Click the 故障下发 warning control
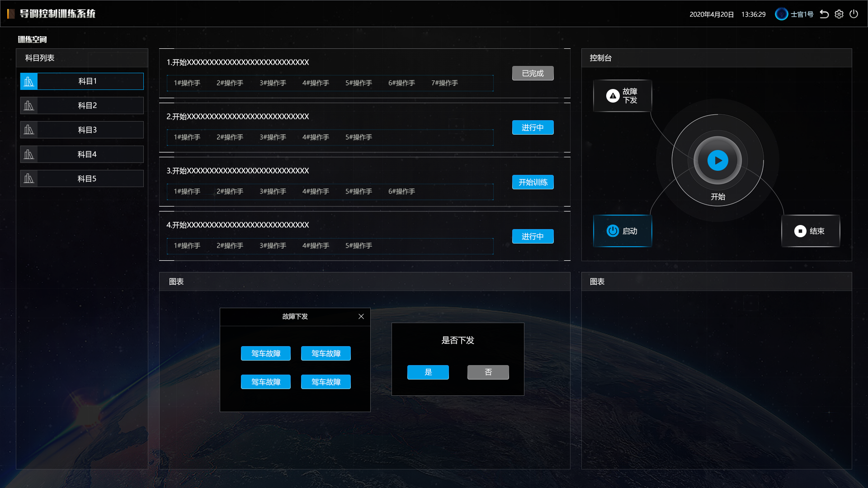The image size is (868, 488). coord(622,96)
